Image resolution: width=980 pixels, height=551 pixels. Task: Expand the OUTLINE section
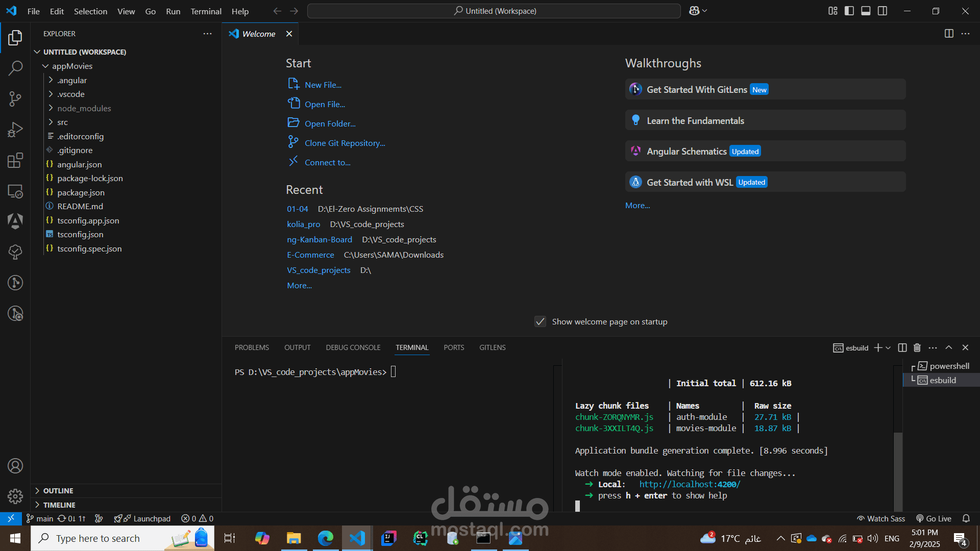tap(58, 491)
